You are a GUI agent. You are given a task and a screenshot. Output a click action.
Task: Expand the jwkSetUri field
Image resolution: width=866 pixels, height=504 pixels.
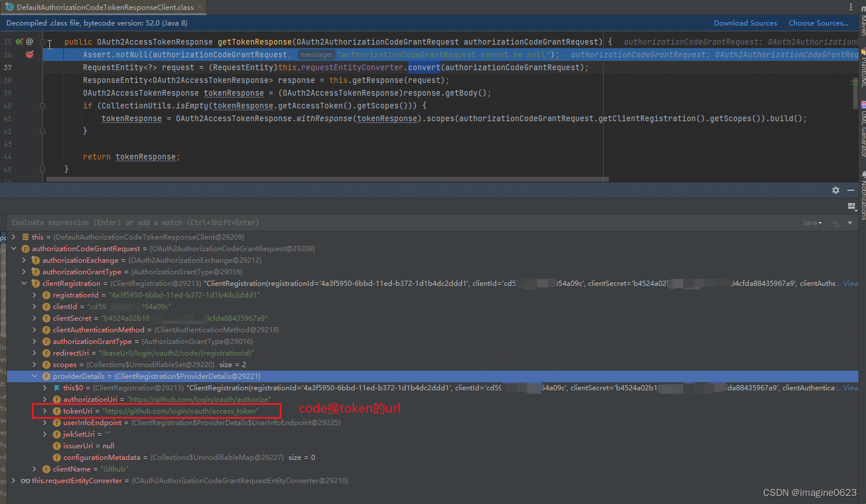(x=45, y=434)
